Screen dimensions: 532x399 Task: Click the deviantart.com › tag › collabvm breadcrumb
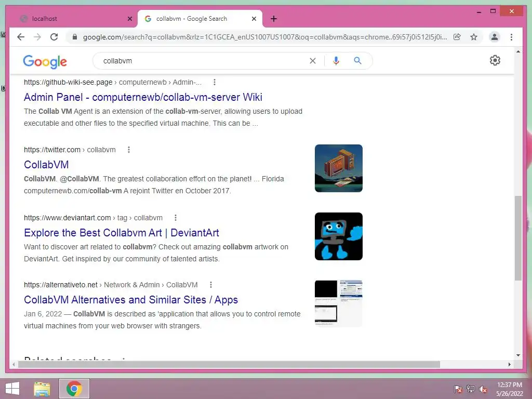click(93, 218)
